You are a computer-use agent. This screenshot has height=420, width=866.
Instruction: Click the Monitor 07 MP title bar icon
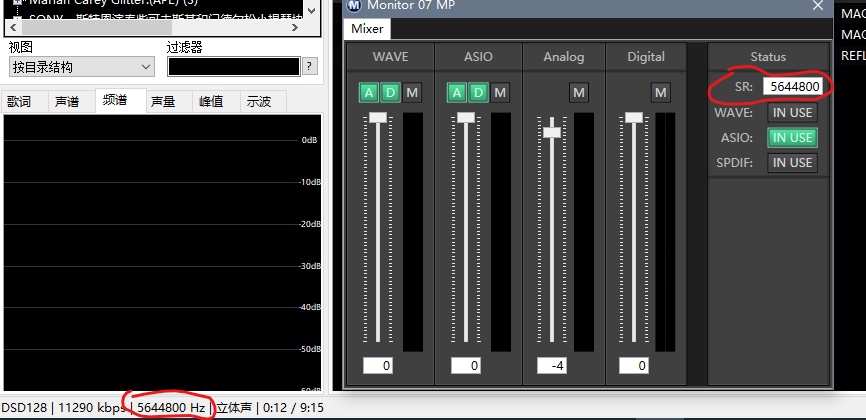coord(354,5)
